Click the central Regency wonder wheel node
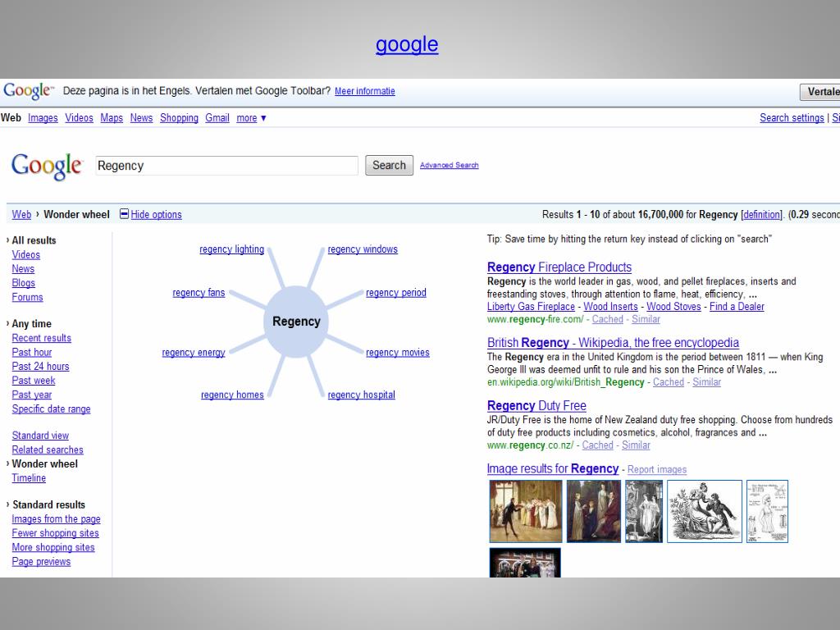The height and width of the screenshot is (630, 840). pos(295,322)
